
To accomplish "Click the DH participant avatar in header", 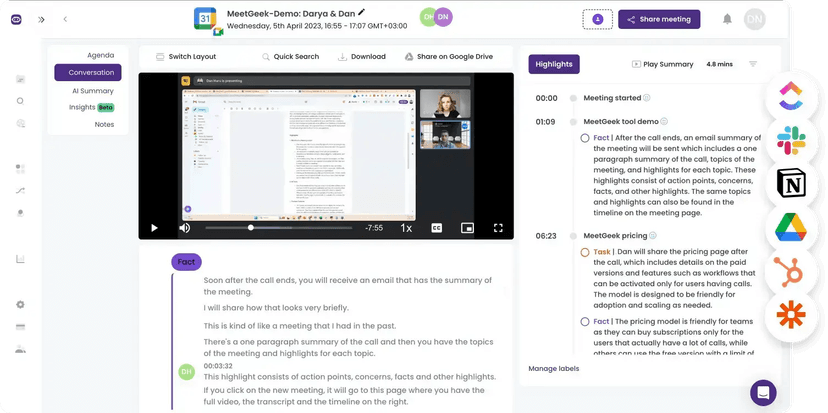I will pyautogui.click(x=428, y=17).
